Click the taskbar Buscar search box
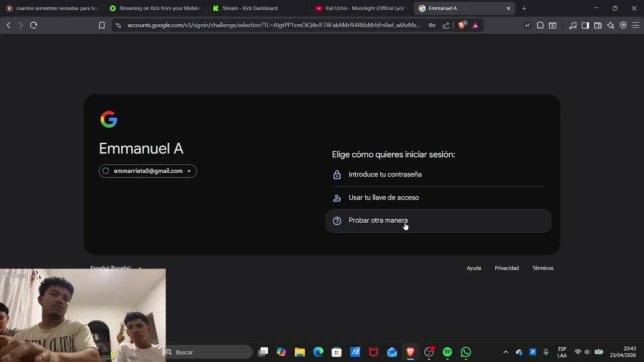Image resolution: width=644 pixels, height=362 pixels. point(209,352)
